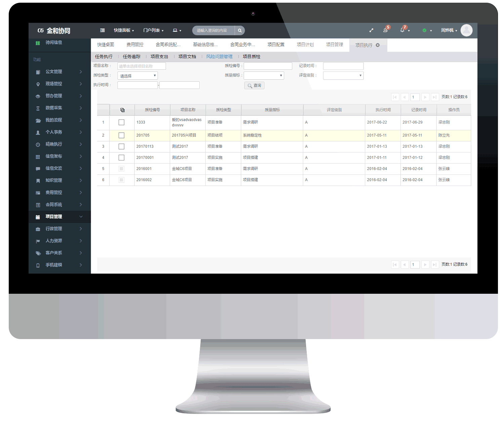Open the 评定级别 dropdown
This screenshot has height=423, width=504.
[343, 76]
